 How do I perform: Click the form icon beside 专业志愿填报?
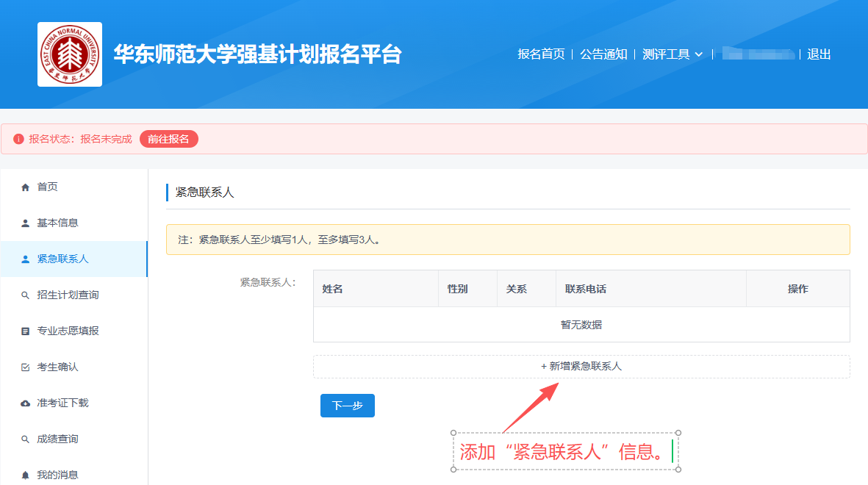coord(26,331)
